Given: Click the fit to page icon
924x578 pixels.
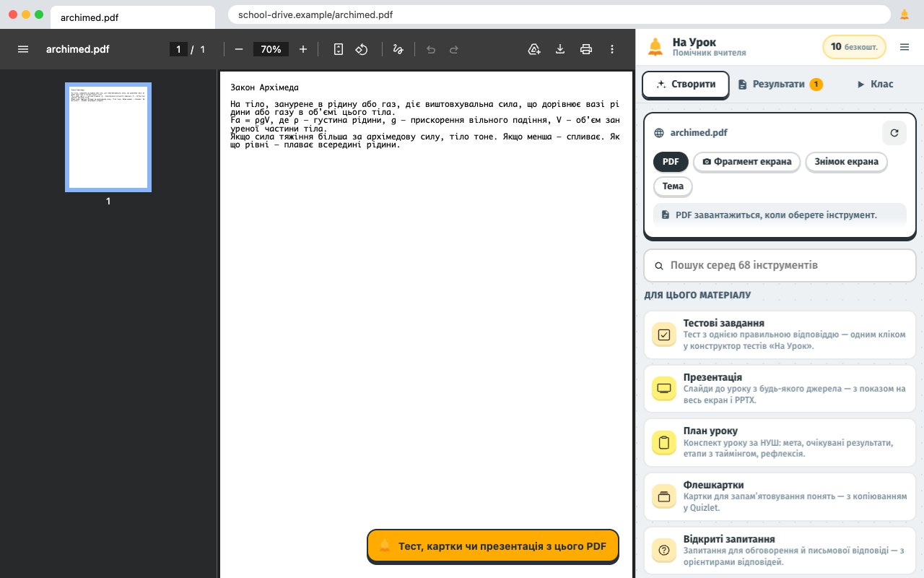Looking at the screenshot, I should (x=339, y=49).
